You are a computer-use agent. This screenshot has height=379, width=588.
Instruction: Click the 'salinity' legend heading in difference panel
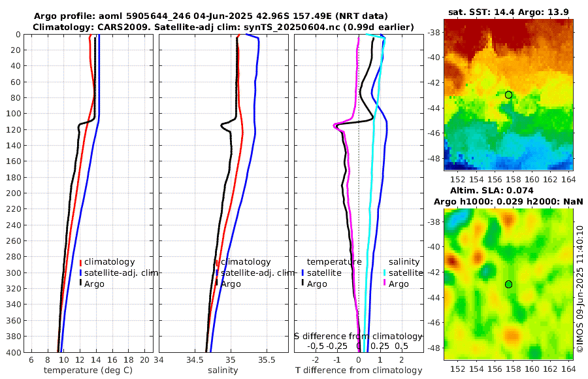(x=404, y=262)
